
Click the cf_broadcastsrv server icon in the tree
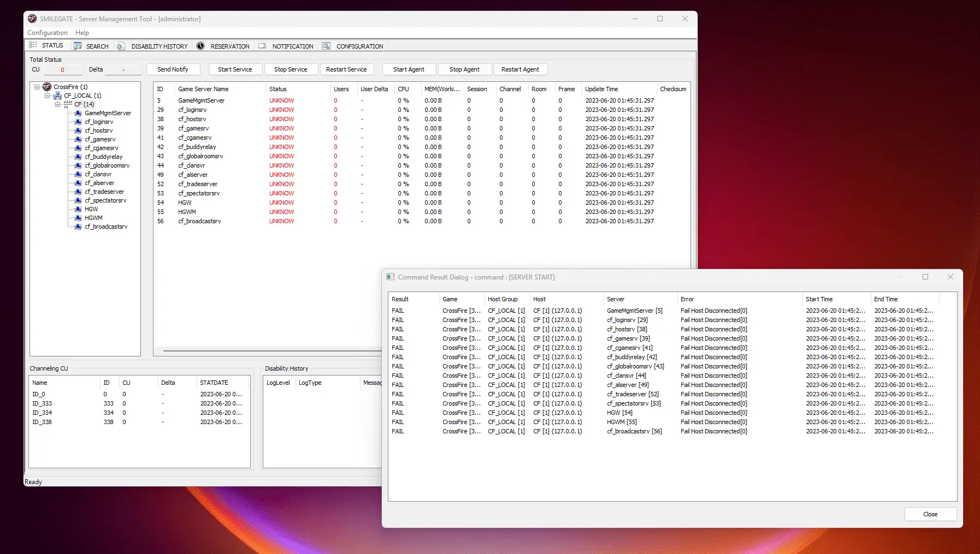(x=78, y=227)
